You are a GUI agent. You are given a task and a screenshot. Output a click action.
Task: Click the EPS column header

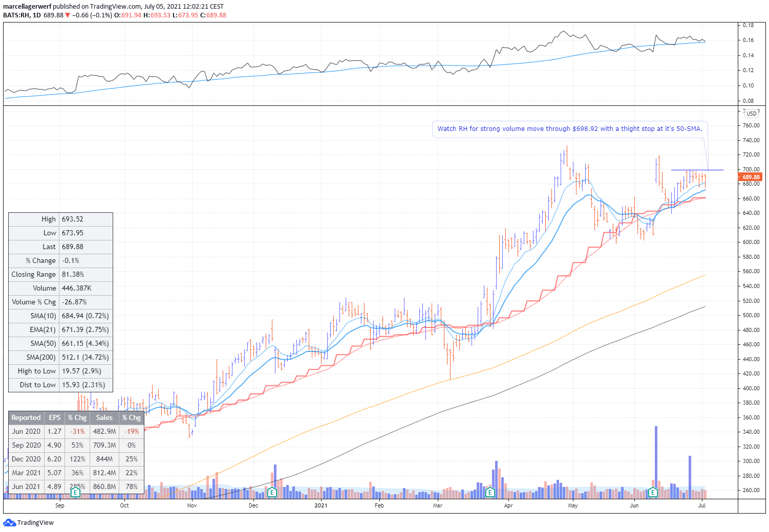[x=55, y=417]
